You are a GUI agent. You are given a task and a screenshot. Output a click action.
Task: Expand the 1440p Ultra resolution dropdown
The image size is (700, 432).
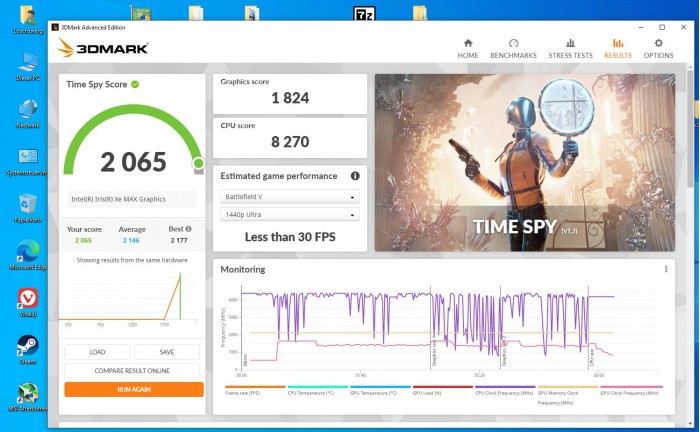point(290,214)
